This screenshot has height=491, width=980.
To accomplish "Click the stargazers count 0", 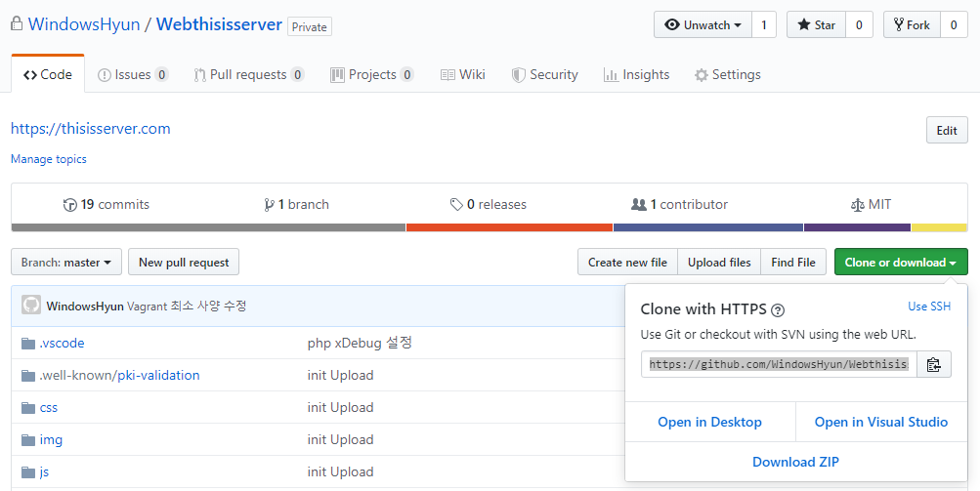I will point(859,25).
